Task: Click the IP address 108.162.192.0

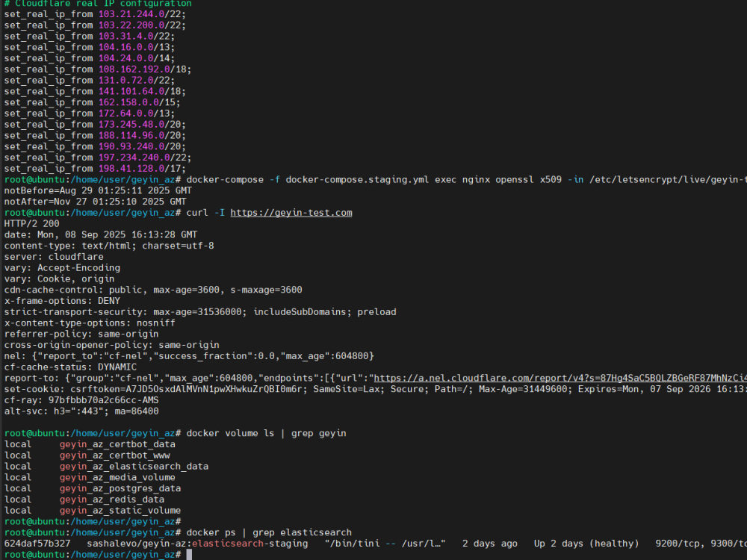Action: coord(134,69)
